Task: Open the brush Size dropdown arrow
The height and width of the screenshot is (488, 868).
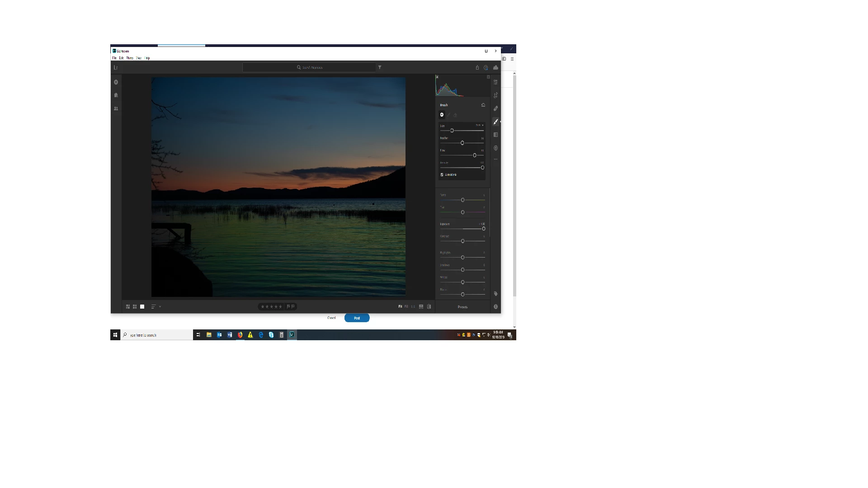Action: (x=483, y=125)
